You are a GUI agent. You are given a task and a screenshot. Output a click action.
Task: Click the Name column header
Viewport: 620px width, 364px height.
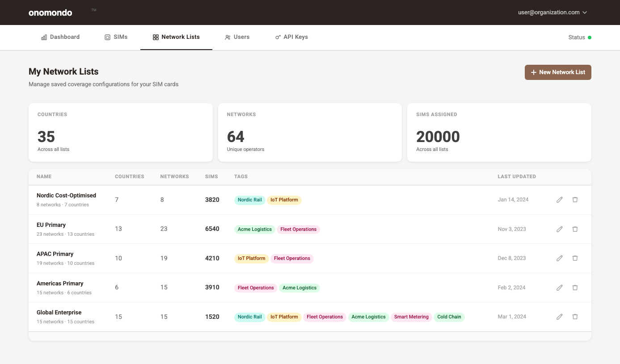[44, 177]
